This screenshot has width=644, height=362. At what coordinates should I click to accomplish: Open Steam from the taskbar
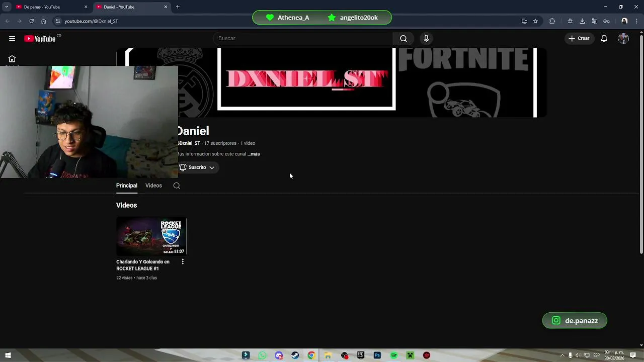point(295,355)
